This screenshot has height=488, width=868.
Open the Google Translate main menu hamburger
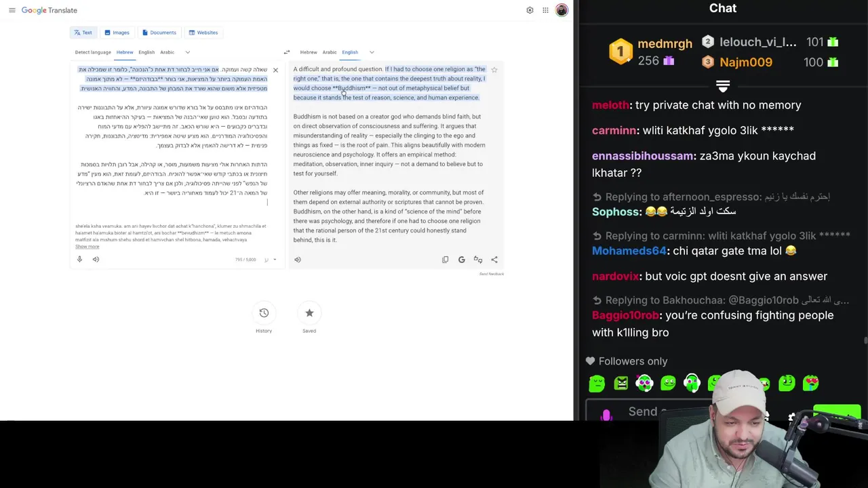coord(12,10)
